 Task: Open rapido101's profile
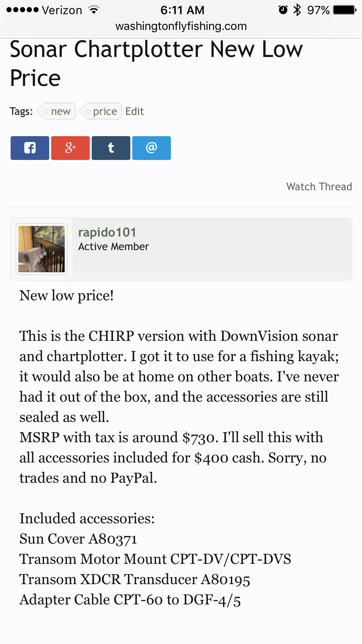coord(107,232)
